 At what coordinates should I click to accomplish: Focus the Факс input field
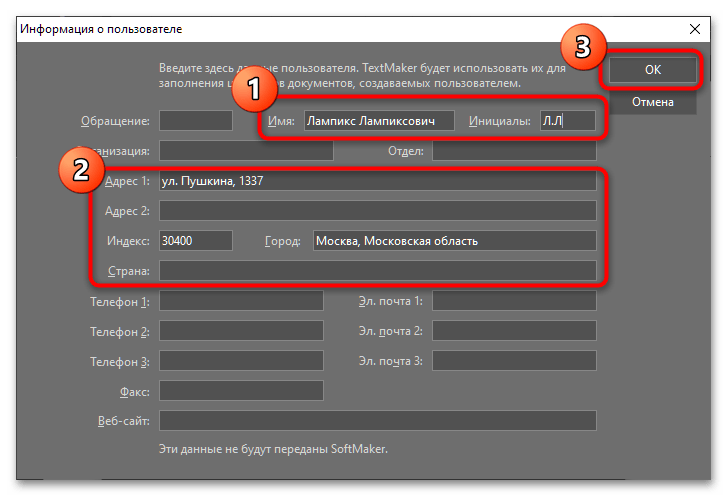(x=241, y=391)
